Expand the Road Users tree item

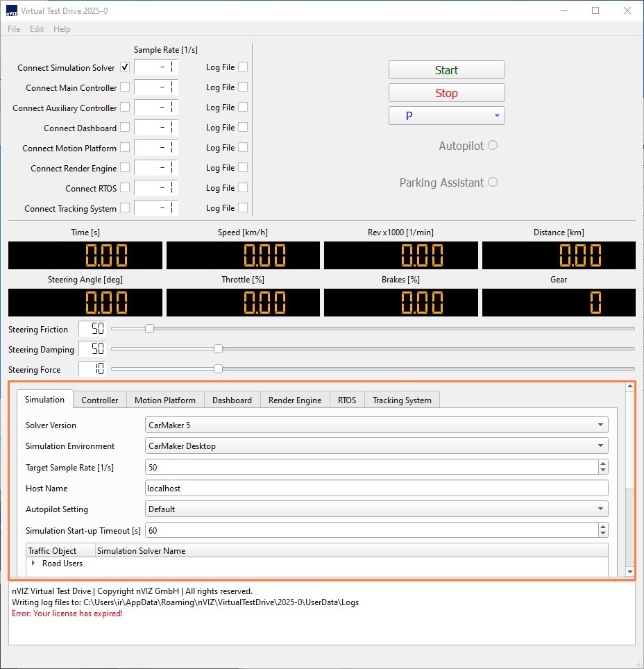[32, 564]
